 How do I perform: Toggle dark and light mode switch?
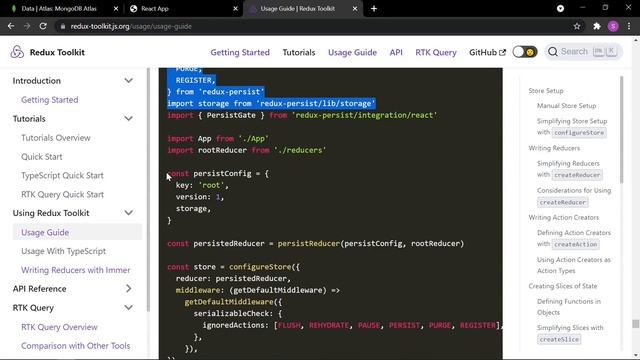click(524, 52)
